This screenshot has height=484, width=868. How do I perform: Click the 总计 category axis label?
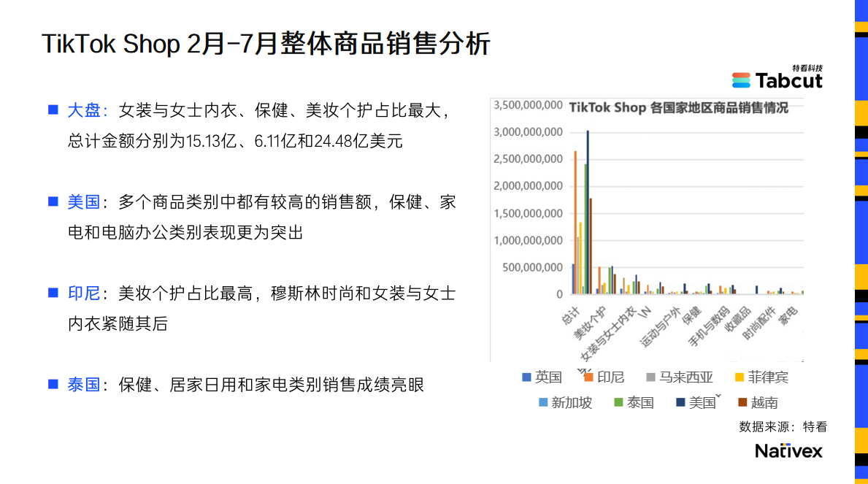coord(569,315)
